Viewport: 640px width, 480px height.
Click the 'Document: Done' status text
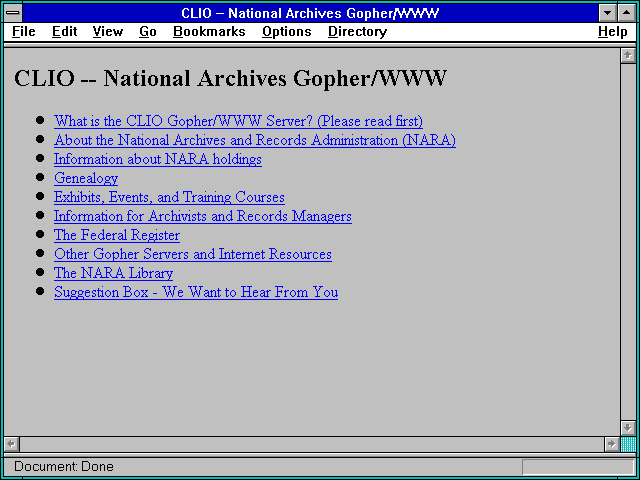(64, 467)
